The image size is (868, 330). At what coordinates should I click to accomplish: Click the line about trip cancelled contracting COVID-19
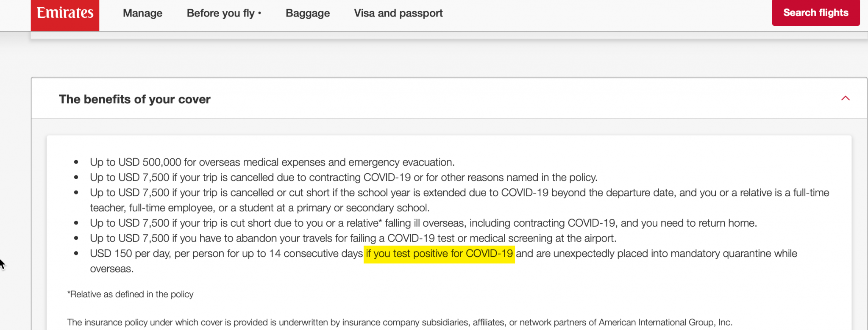click(x=344, y=177)
